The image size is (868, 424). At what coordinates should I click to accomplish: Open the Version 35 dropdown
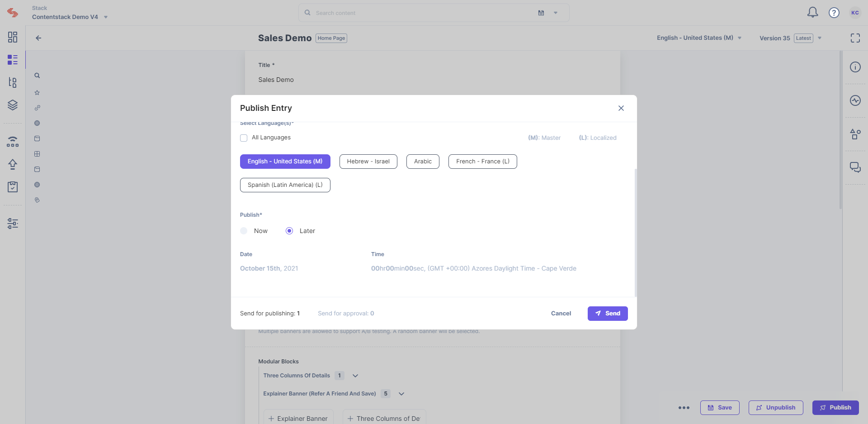(x=790, y=38)
